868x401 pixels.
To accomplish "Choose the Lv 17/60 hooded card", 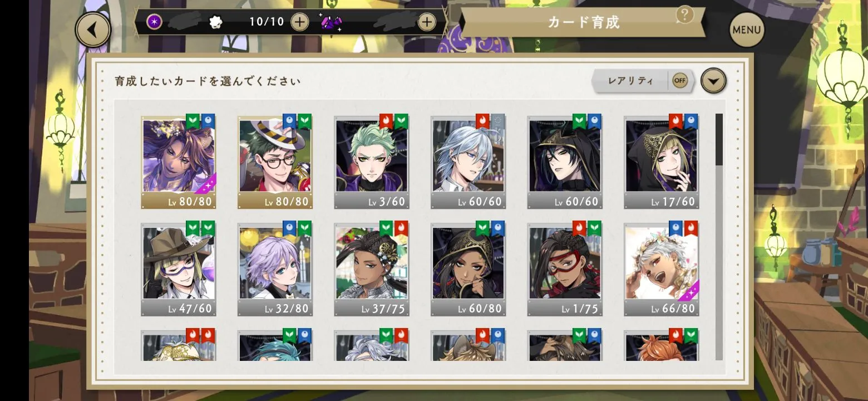I will click(662, 162).
